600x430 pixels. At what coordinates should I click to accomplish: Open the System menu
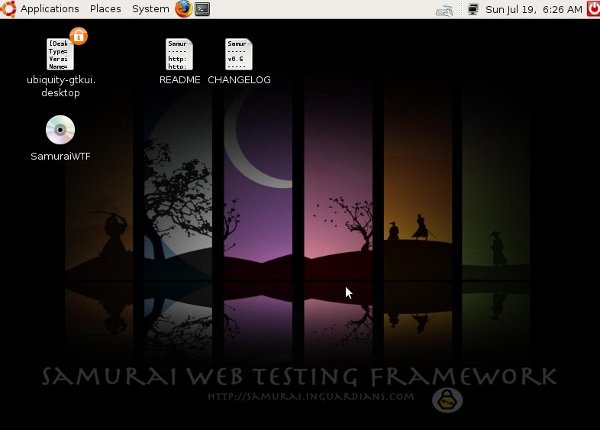click(150, 9)
